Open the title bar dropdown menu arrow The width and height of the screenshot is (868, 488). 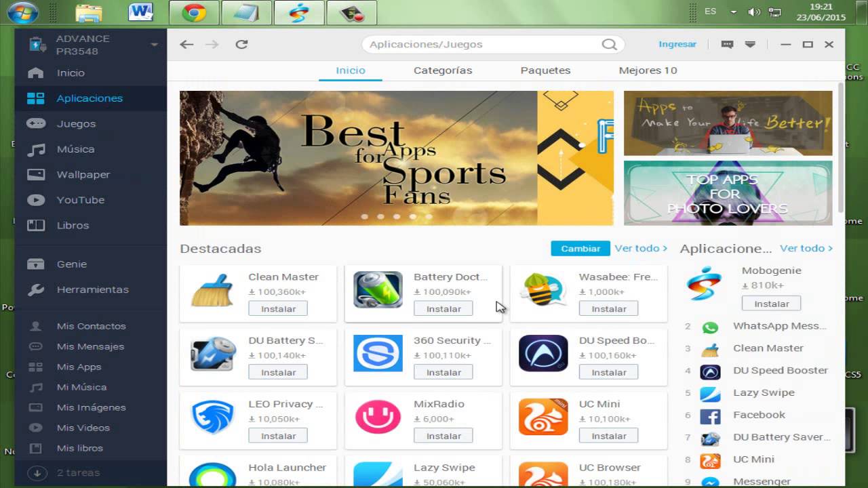(750, 44)
